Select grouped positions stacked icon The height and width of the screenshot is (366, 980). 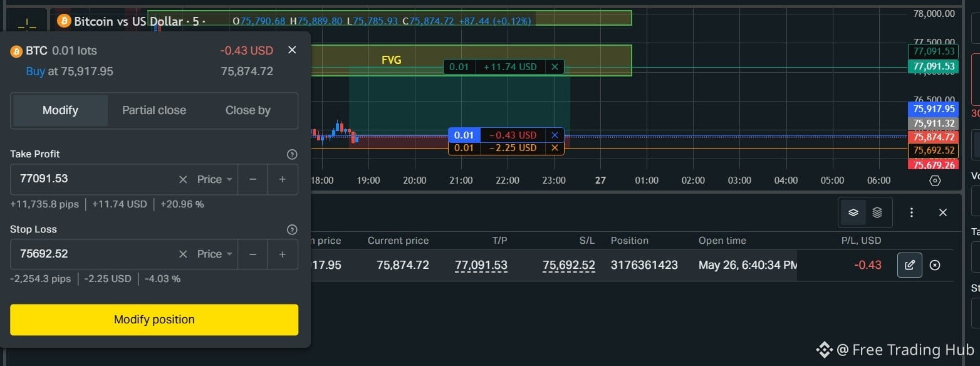point(877,212)
